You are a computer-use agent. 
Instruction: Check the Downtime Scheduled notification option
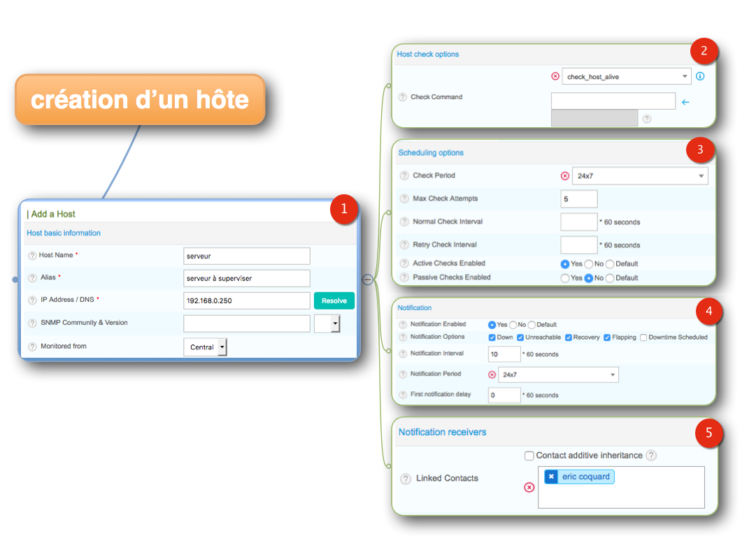pyautogui.click(x=643, y=337)
